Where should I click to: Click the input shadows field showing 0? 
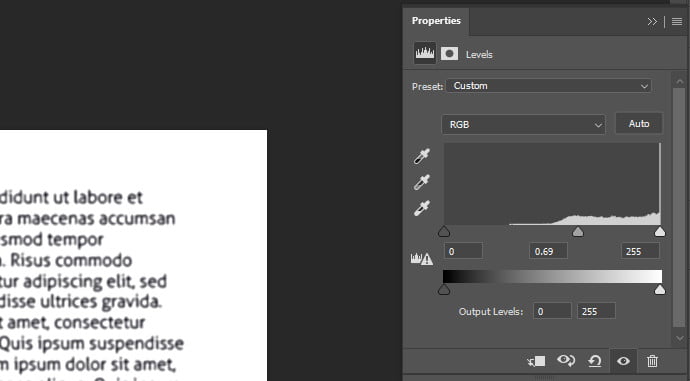tap(463, 251)
